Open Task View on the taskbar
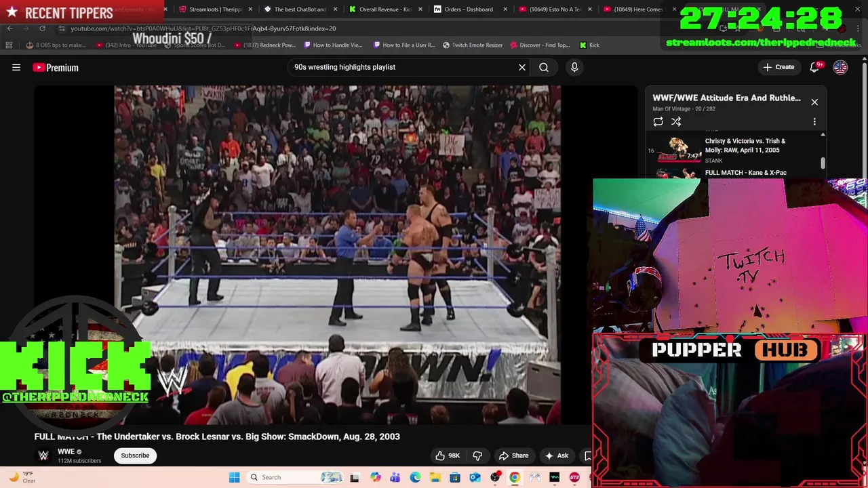 click(355, 477)
